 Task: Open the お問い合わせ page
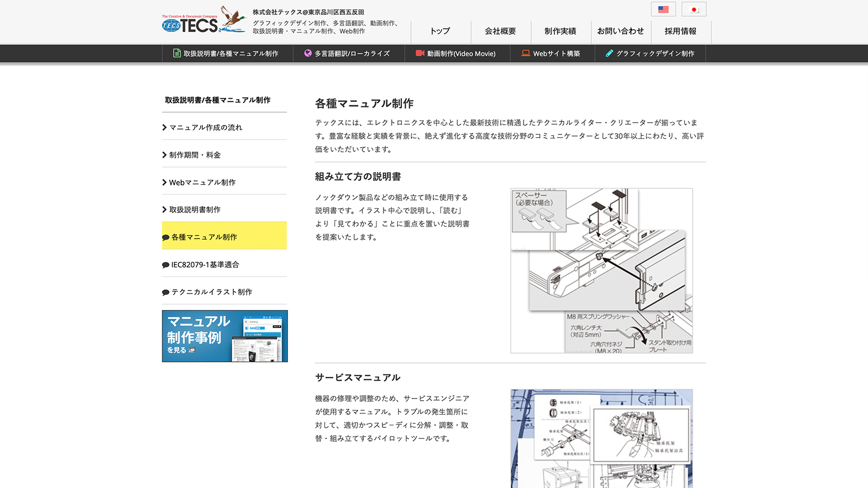pyautogui.click(x=619, y=31)
